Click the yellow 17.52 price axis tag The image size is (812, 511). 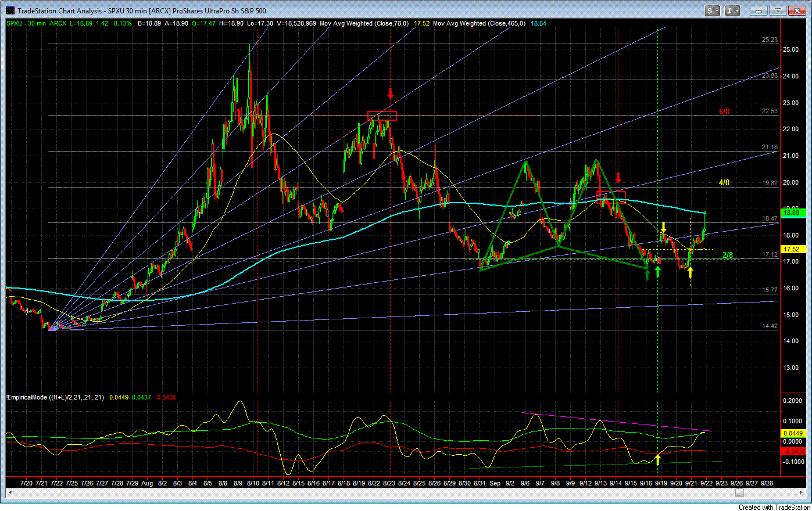click(x=794, y=249)
